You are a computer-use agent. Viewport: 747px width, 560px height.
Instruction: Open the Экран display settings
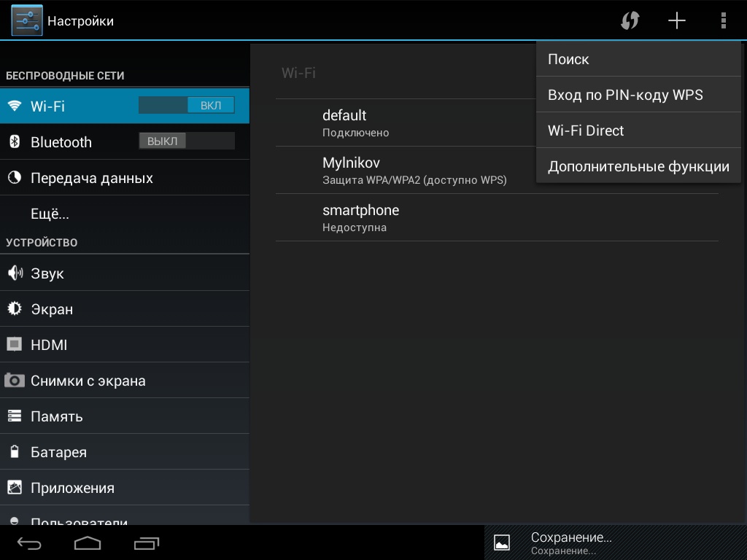coord(124,309)
